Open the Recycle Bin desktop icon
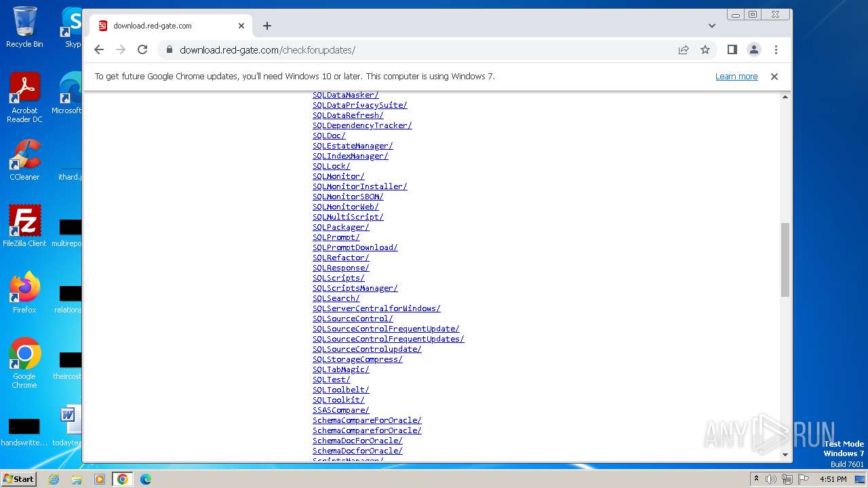This screenshot has width=868, height=488. coord(24,27)
